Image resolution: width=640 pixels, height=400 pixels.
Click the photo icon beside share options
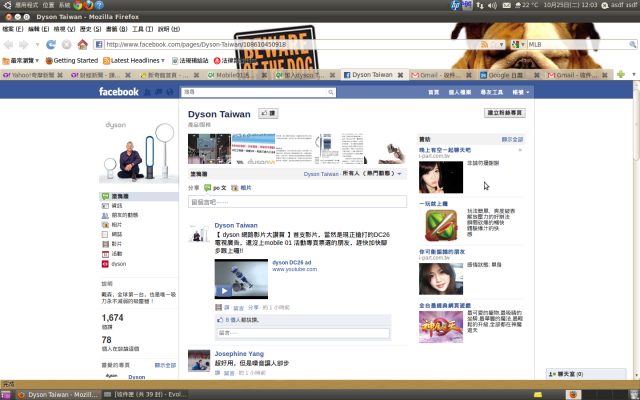235,188
